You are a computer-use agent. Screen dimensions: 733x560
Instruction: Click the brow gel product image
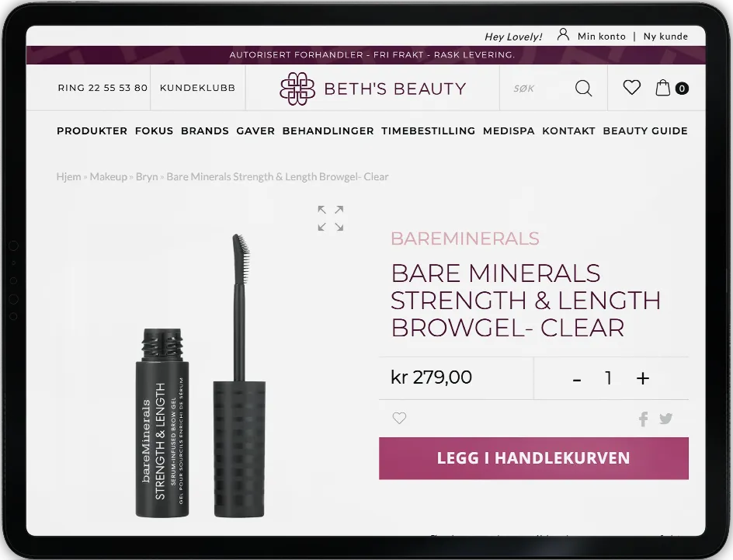tap(201, 376)
